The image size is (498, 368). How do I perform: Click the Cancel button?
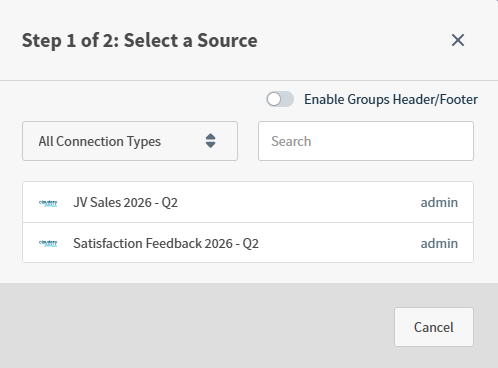[x=434, y=327]
